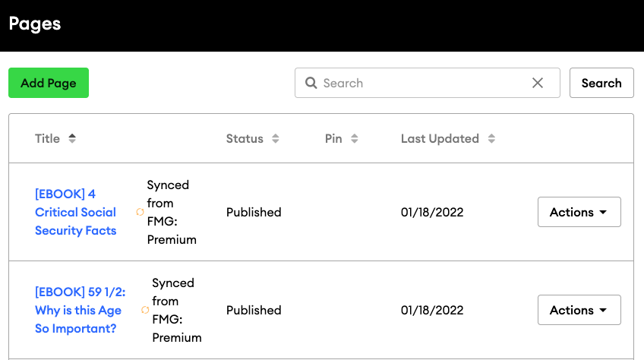Click the green Add Page button

49,83
